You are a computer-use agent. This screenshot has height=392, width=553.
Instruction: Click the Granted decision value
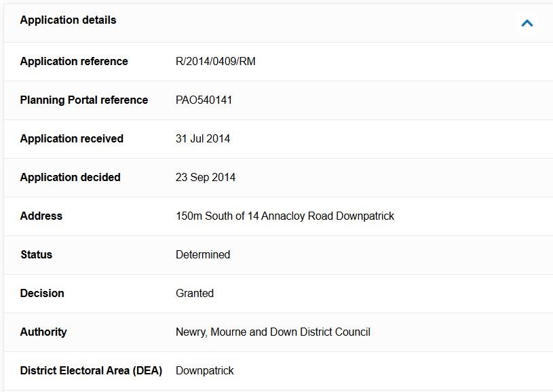(x=195, y=293)
